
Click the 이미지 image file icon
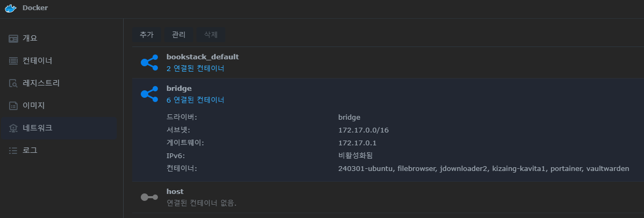click(13, 106)
